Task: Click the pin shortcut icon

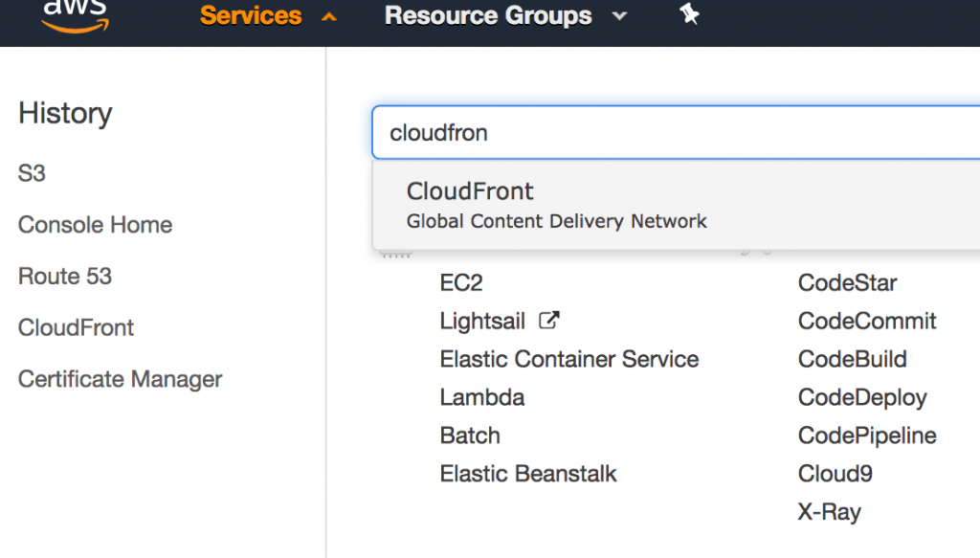Action: point(689,13)
